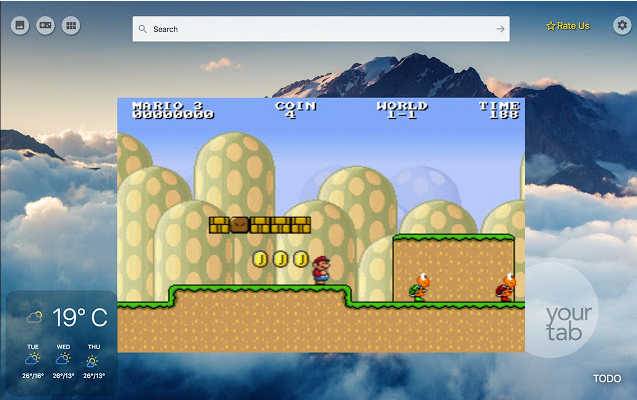
Task: Click the 19° C temperature reading
Action: [80, 317]
